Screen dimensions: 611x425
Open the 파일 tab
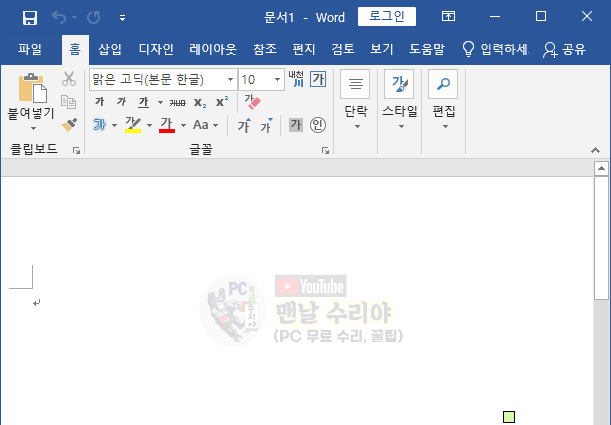point(30,49)
